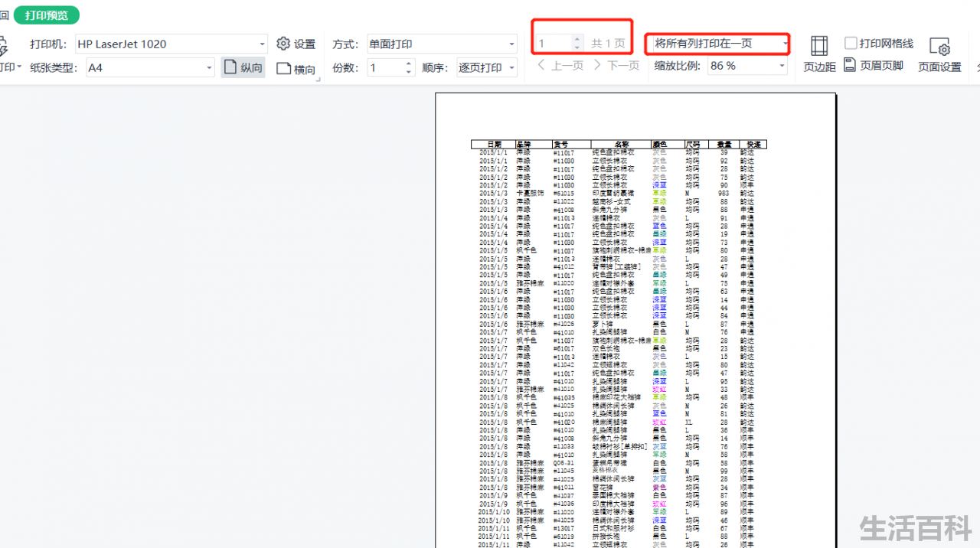The width and height of the screenshot is (980, 548).
Task: Open the 缩放比例 86 % dropdown
Action: 746,66
